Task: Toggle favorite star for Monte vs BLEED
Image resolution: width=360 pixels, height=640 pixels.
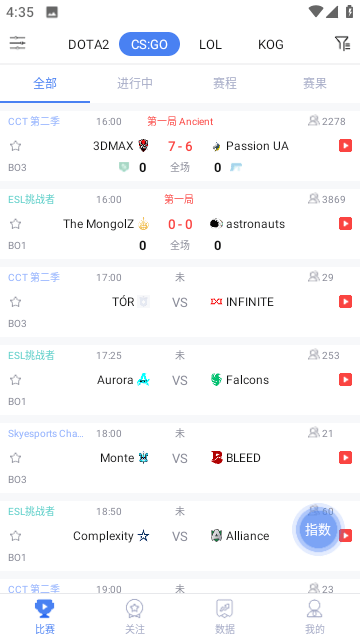Action: point(16,458)
